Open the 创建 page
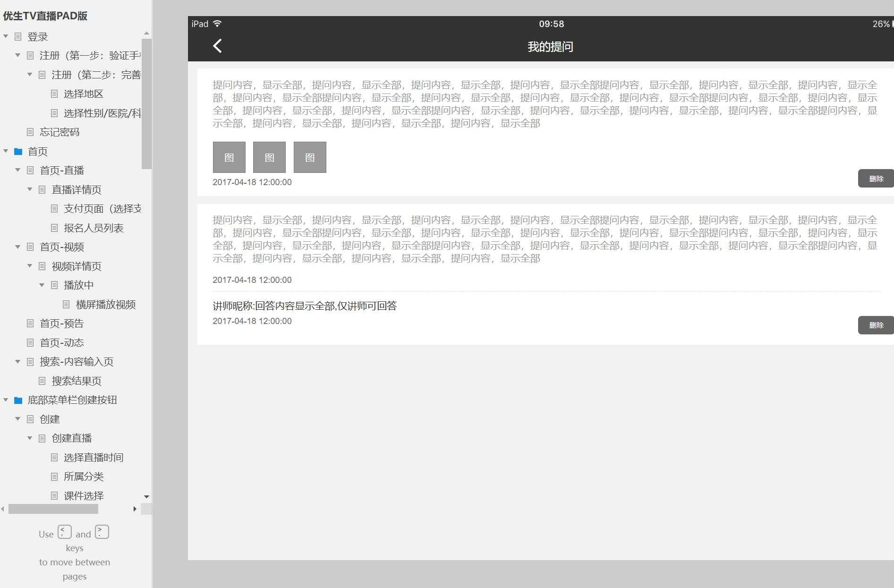The height and width of the screenshot is (588, 894). 50,419
